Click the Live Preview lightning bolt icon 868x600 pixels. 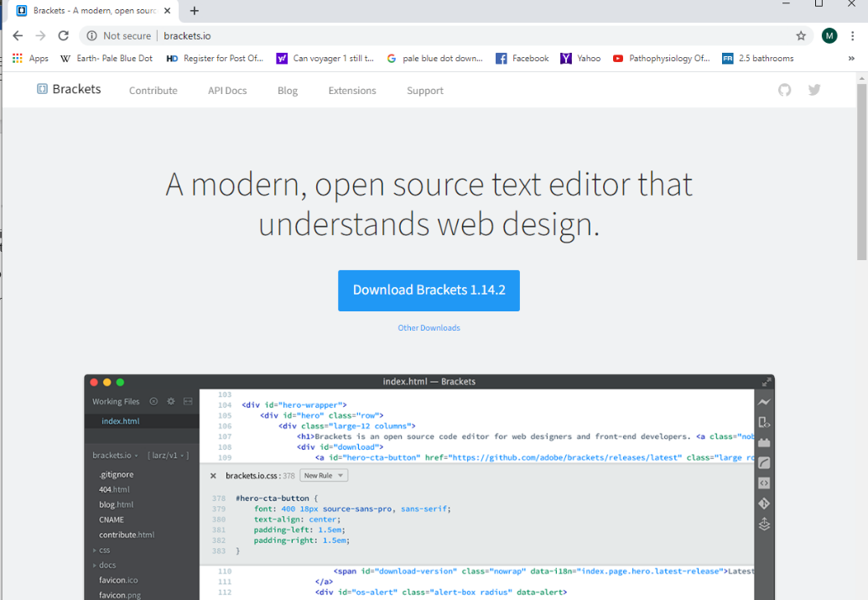click(764, 402)
